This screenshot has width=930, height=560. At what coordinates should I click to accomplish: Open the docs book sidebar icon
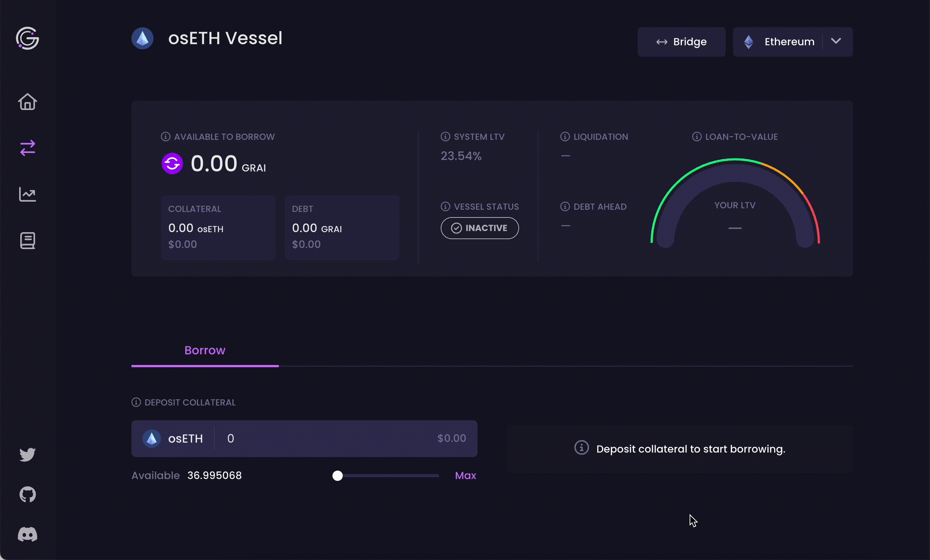(28, 241)
